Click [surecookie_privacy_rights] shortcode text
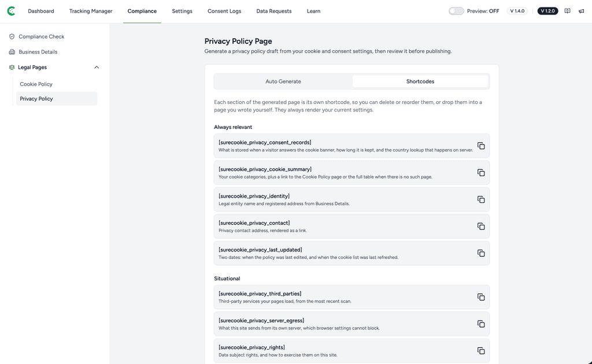 251,347
